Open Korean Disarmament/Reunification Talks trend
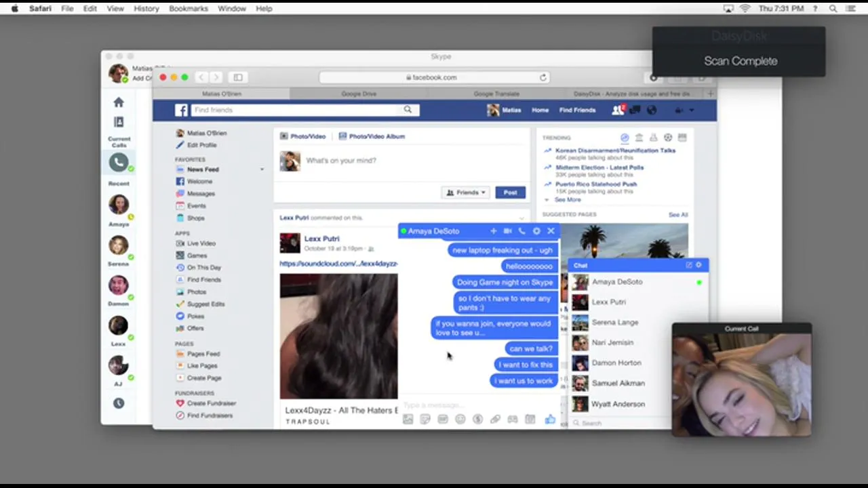Image resolution: width=868 pixels, height=488 pixels. point(615,150)
